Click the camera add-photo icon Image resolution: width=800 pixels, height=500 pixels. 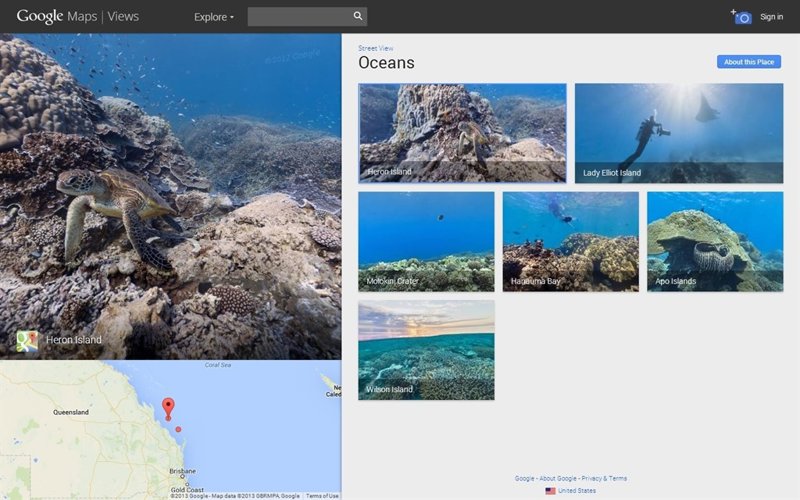coord(741,17)
